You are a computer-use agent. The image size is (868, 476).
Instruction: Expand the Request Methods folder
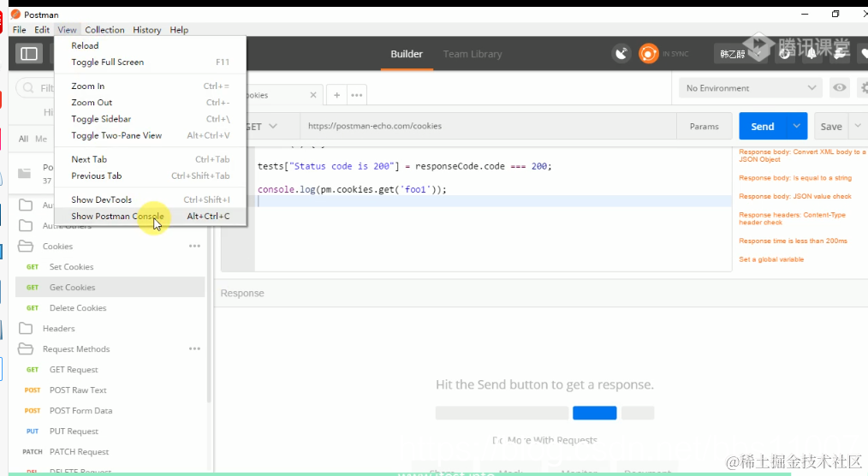tap(26, 348)
